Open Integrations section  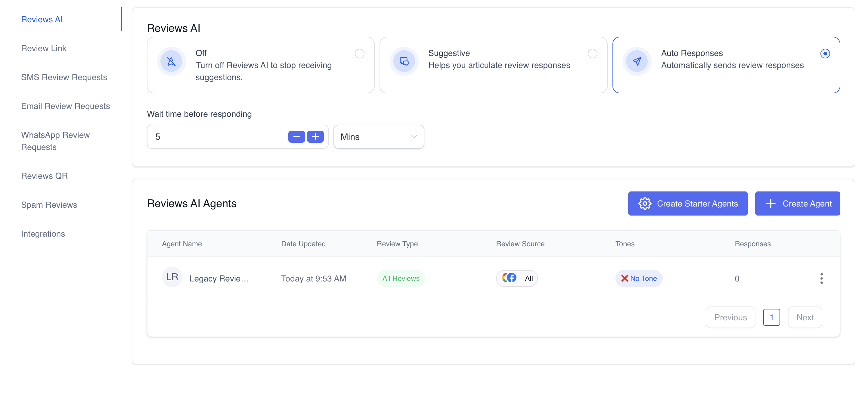click(43, 234)
